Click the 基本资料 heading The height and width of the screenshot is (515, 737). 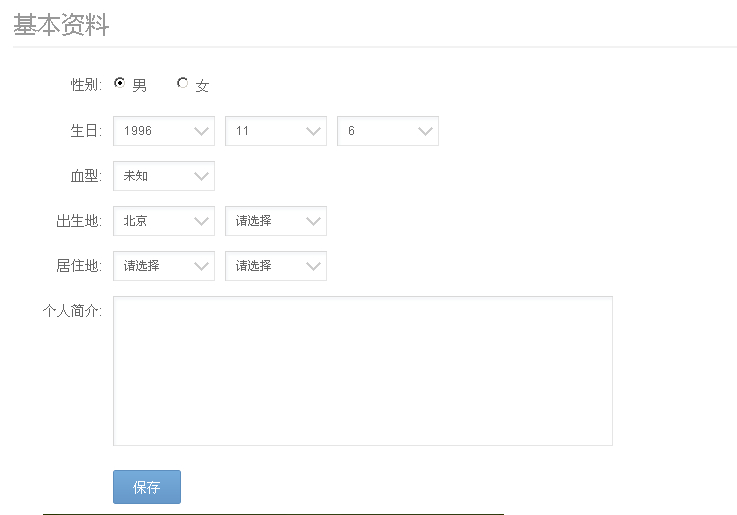tap(61, 24)
